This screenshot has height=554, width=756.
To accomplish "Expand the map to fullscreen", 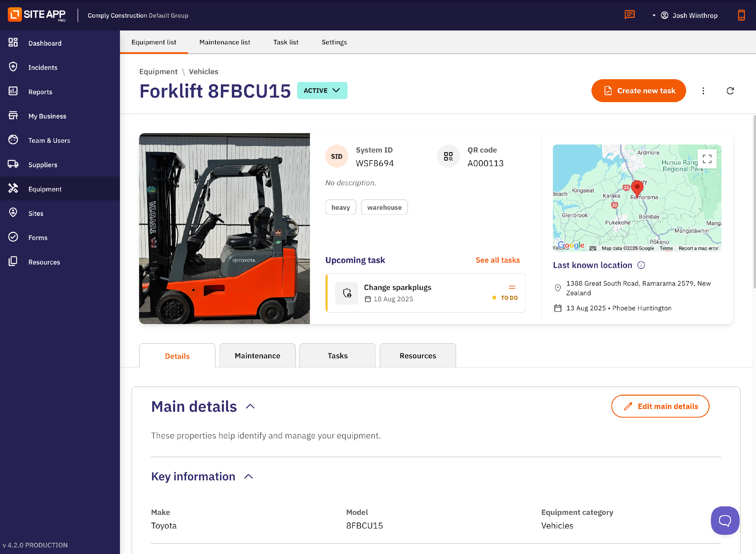I will (x=707, y=159).
